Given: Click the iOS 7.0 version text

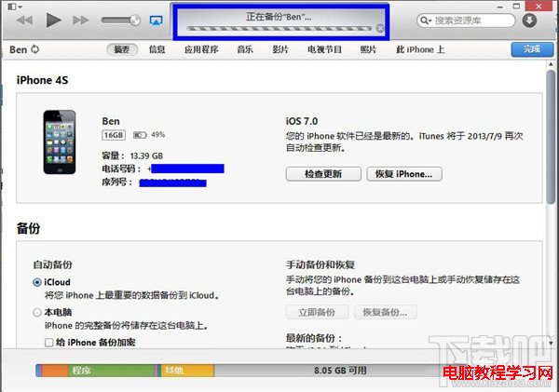Looking at the screenshot, I should 302,121.
